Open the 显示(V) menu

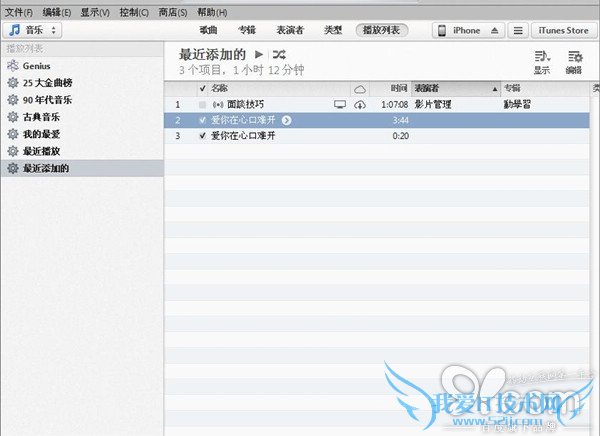[95, 13]
